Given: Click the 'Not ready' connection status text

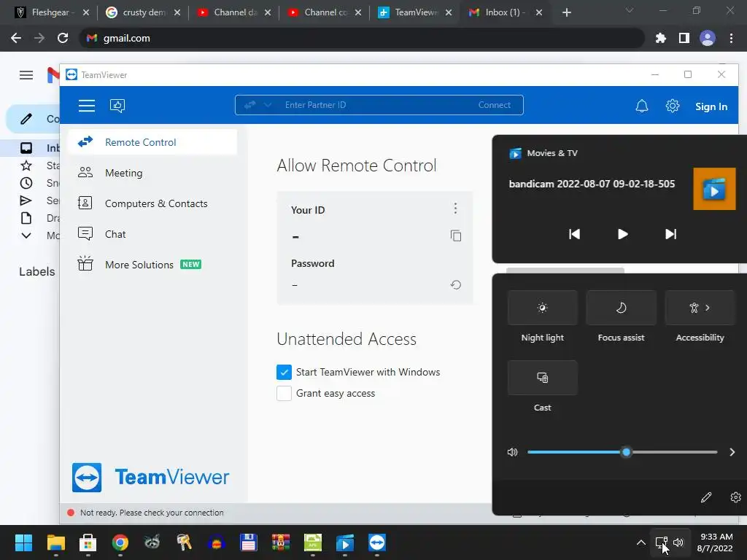Looking at the screenshot, I should click(x=152, y=513).
